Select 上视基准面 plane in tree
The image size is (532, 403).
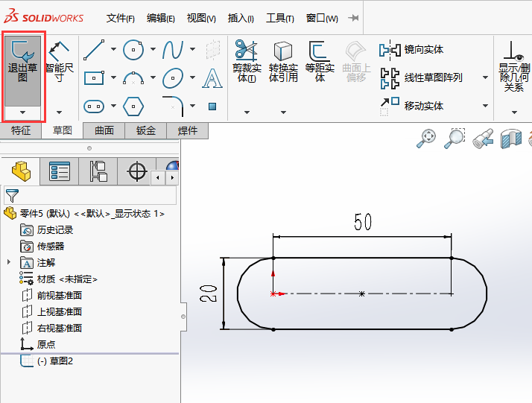click(x=51, y=312)
